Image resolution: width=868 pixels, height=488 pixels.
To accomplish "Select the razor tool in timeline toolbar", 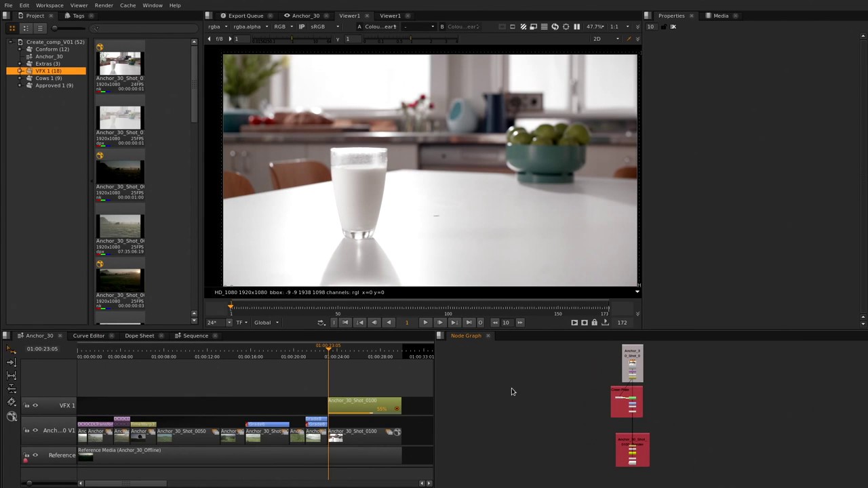I will pos(11,402).
